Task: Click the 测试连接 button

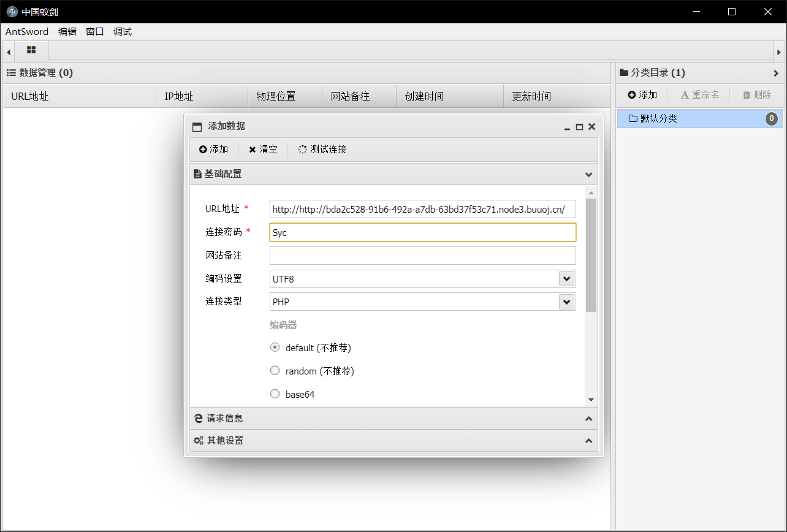Action: point(322,149)
